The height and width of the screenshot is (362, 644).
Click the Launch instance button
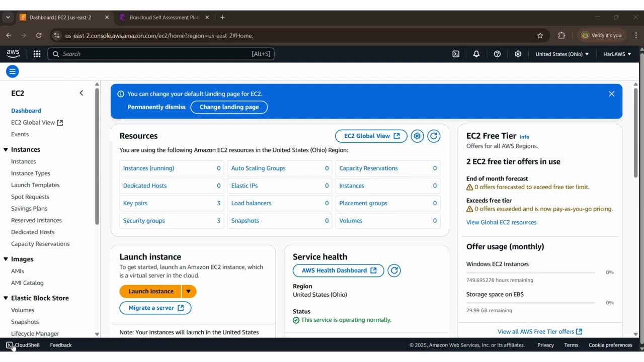coord(150,291)
